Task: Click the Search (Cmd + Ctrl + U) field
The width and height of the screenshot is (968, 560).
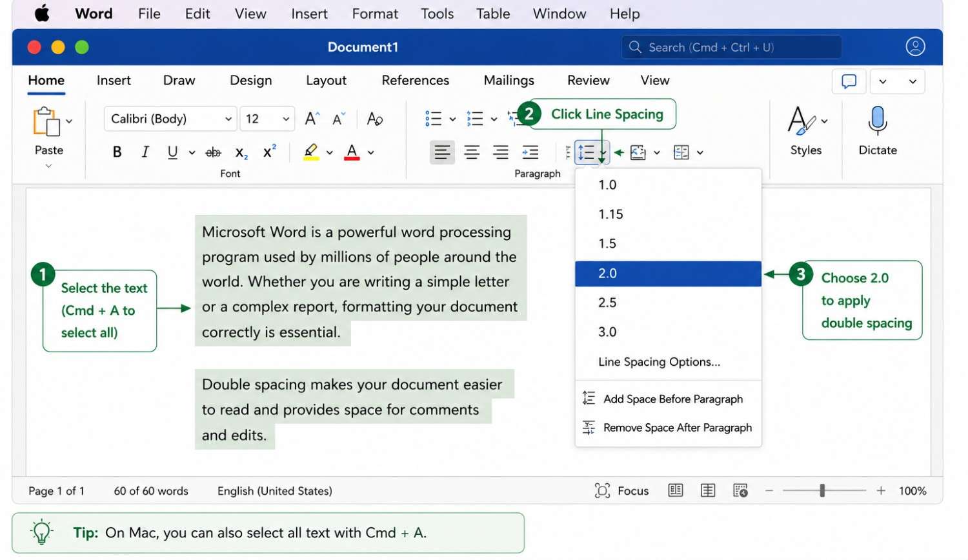Action: (731, 47)
